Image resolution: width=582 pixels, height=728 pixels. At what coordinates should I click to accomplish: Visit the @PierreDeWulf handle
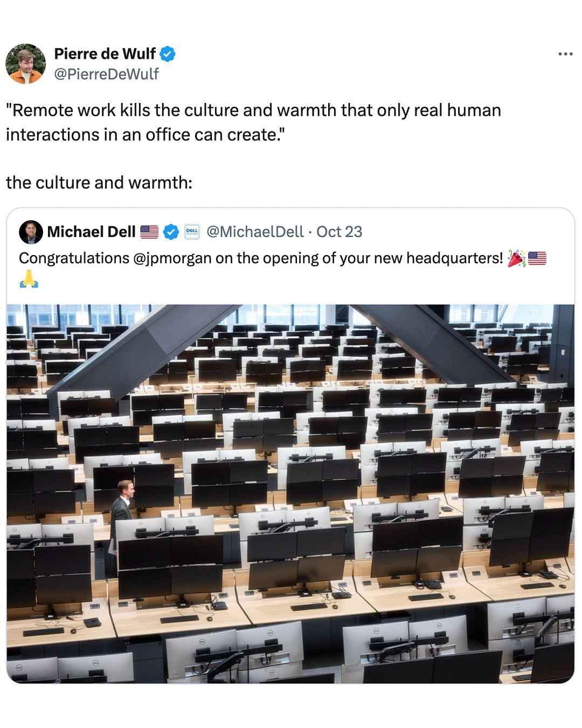click(106, 74)
